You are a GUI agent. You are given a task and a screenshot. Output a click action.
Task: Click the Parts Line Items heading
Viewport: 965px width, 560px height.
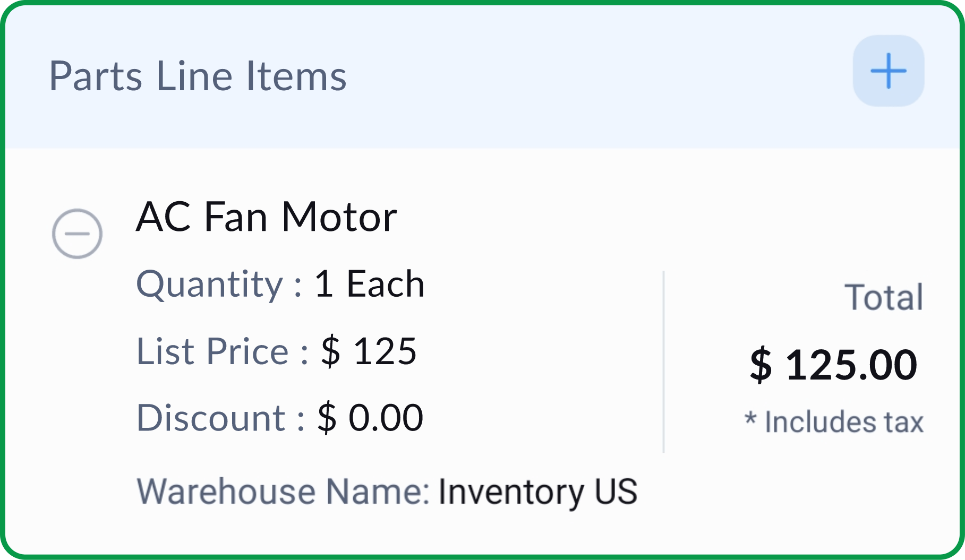point(198,76)
